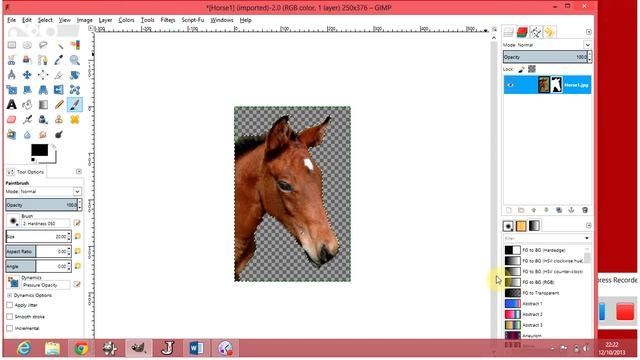
Task: Select the Clone stamp tool
Action: click(x=59, y=120)
